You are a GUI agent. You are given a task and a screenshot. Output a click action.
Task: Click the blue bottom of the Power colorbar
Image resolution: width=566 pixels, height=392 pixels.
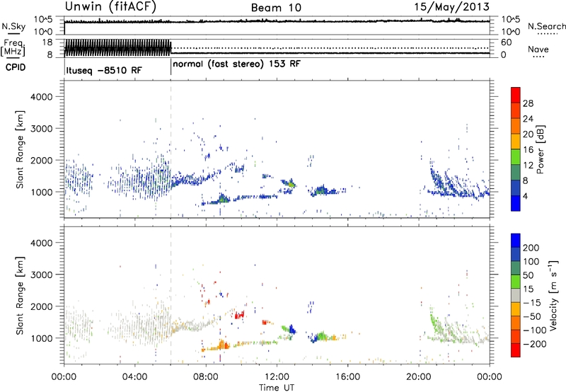(516, 203)
